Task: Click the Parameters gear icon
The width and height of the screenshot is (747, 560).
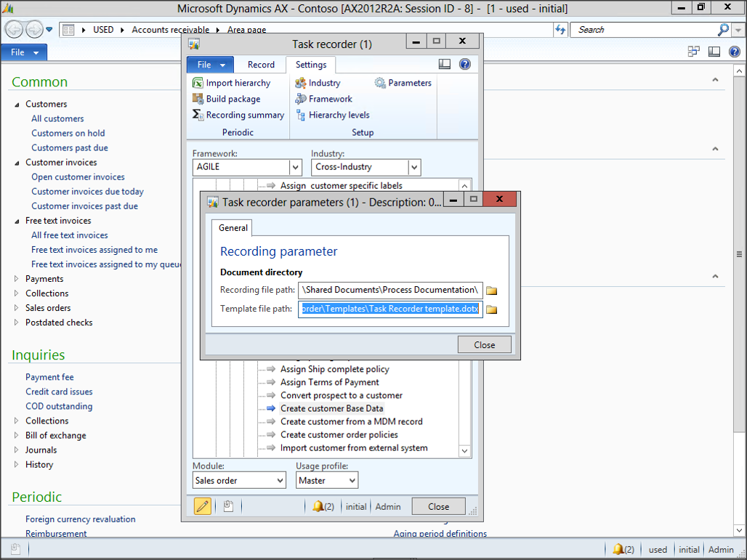Action: point(380,83)
